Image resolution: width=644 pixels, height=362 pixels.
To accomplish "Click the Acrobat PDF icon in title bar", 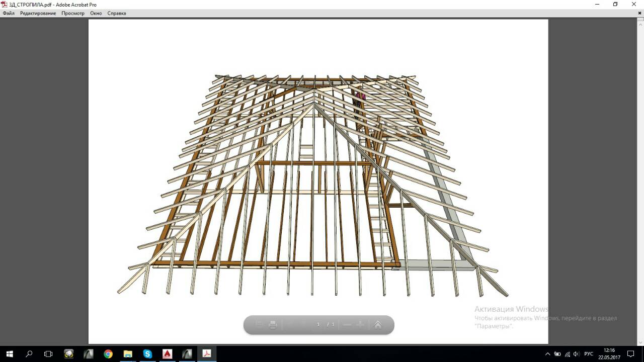I will (x=5, y=5).
